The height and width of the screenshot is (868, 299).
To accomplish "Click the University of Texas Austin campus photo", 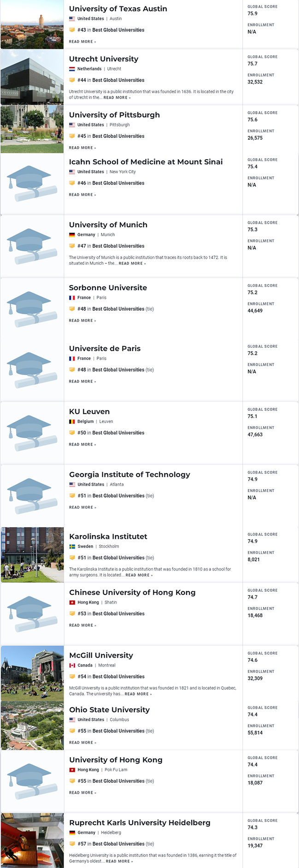I will coord(32,24).
